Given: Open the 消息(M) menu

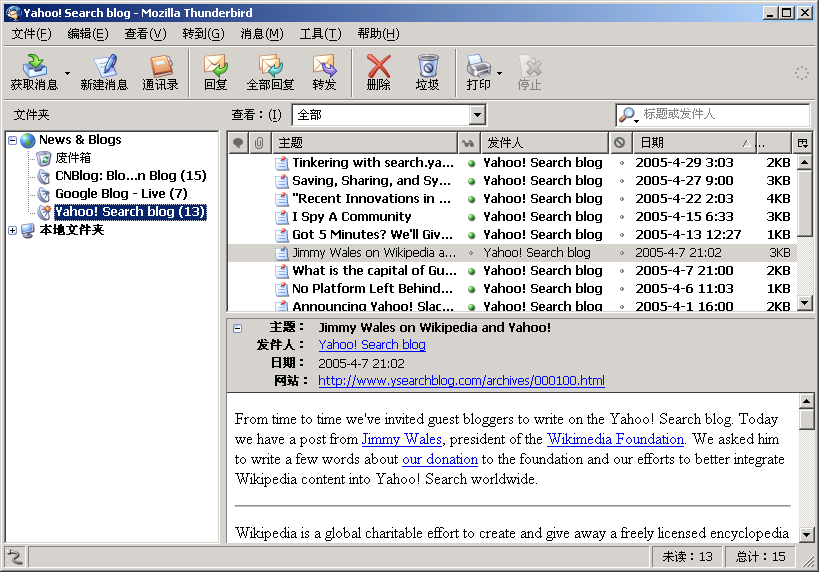Looking at the screenshot, I should [262, 34].
